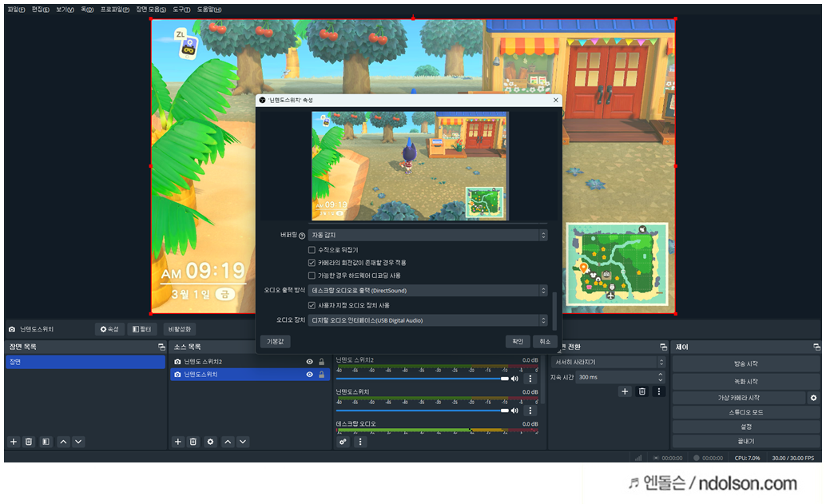Viewport: 826px width, 504px height.
Task: Open 버퍼링 dropdown showing 자동 감지
Action: click(x=427, y=235)
